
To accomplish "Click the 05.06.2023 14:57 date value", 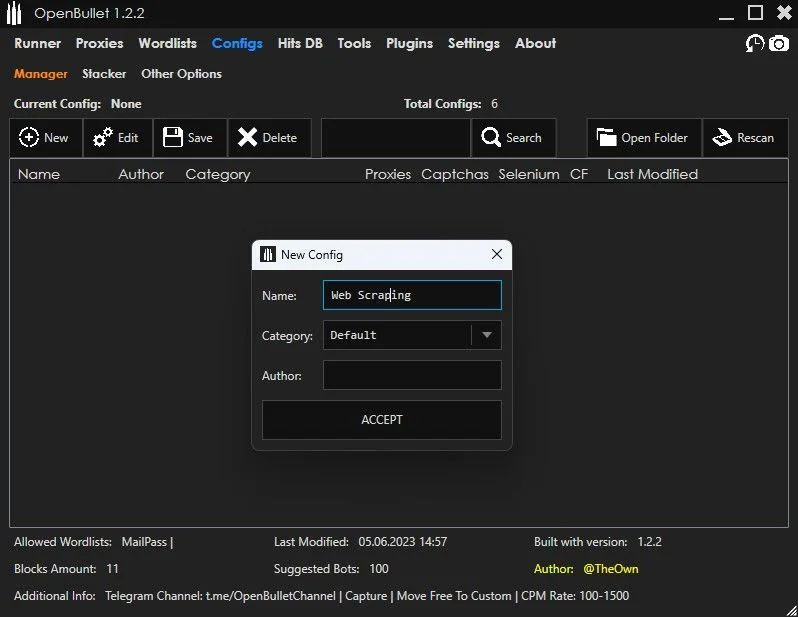I will pos(403,542).
